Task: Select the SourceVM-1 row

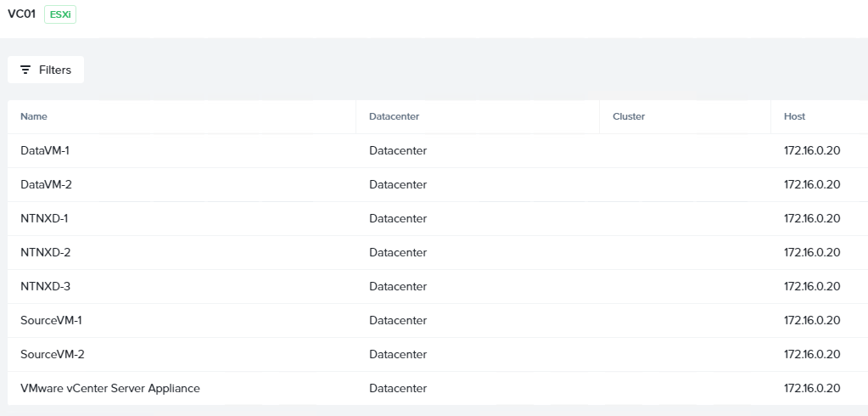Action: pyautogui.click(x=438, y=320)
